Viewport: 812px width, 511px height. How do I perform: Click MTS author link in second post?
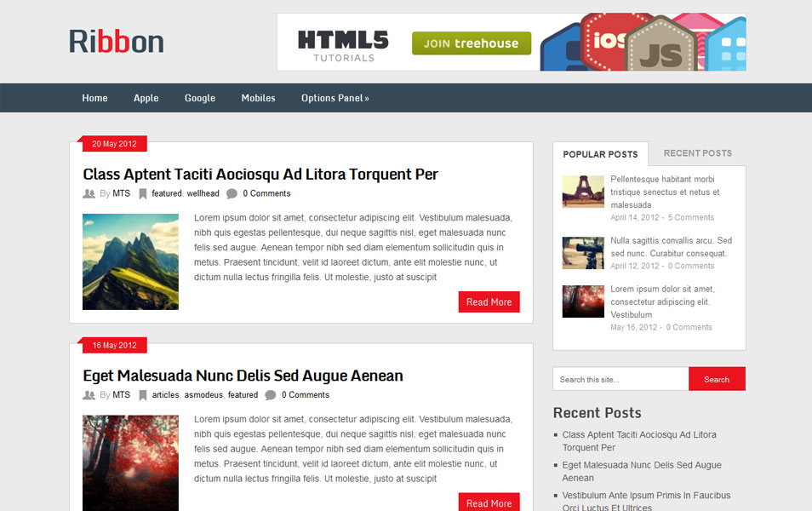[x=121, y=395]
